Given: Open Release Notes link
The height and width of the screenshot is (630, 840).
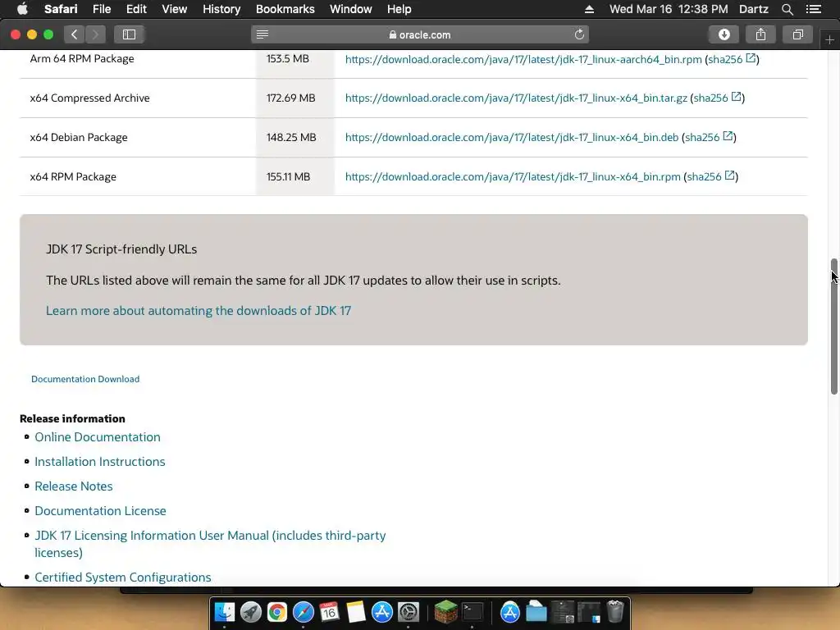Looking at the screenshot, I should (73, 486).
